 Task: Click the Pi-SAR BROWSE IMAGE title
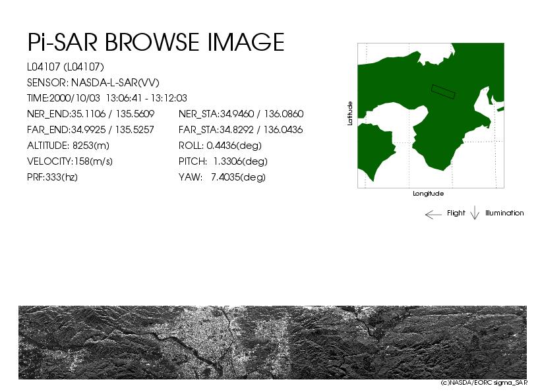(156, 42)
